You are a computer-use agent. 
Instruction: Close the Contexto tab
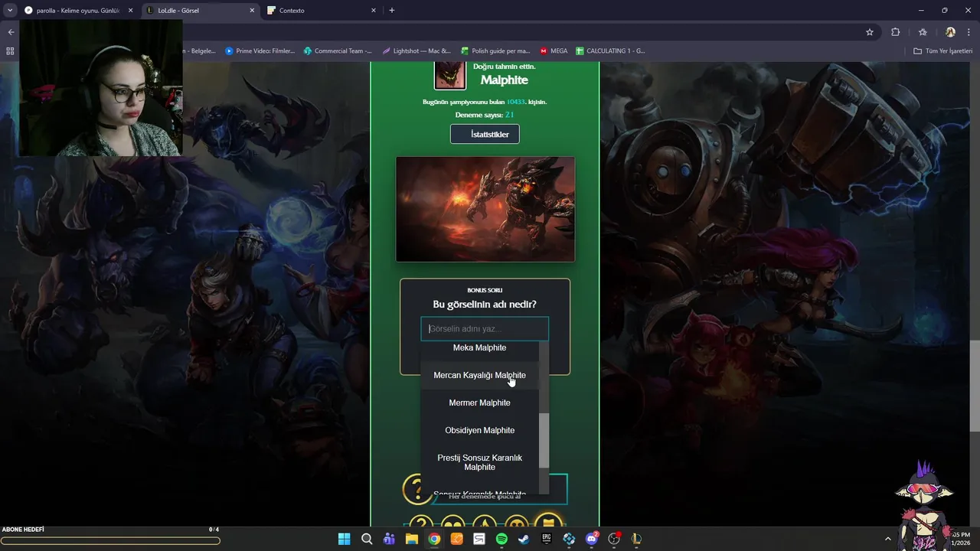374,11
